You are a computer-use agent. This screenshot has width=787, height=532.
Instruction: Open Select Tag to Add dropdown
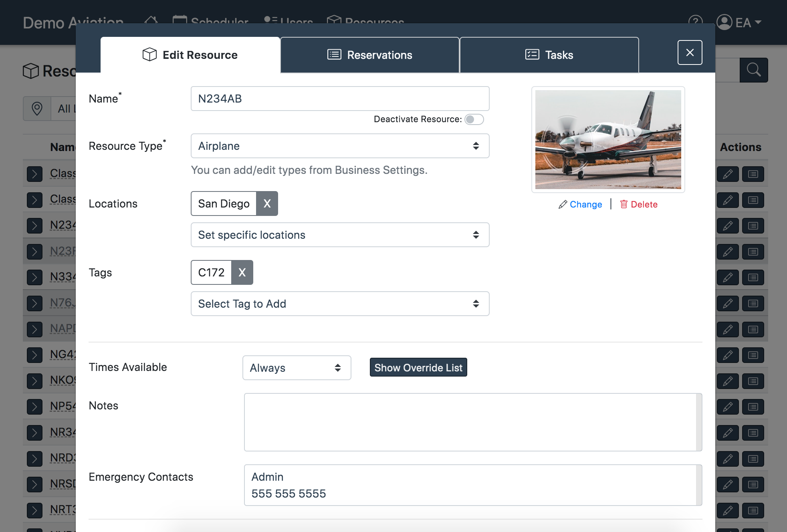tap(340, 304)
